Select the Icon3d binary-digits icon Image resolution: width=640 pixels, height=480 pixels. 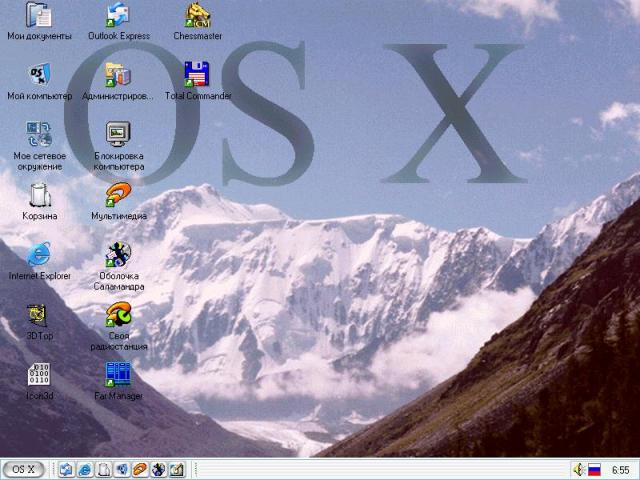point(39,374)
